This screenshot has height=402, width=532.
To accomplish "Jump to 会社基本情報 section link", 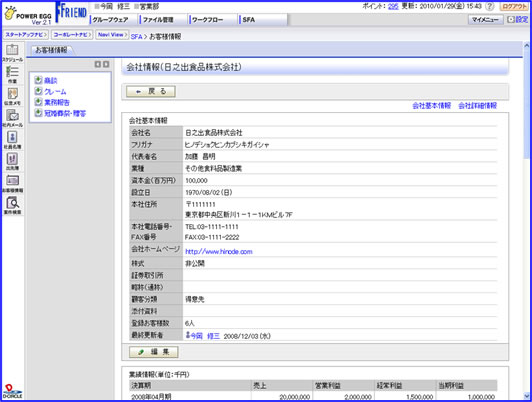I will pos(432,106).
